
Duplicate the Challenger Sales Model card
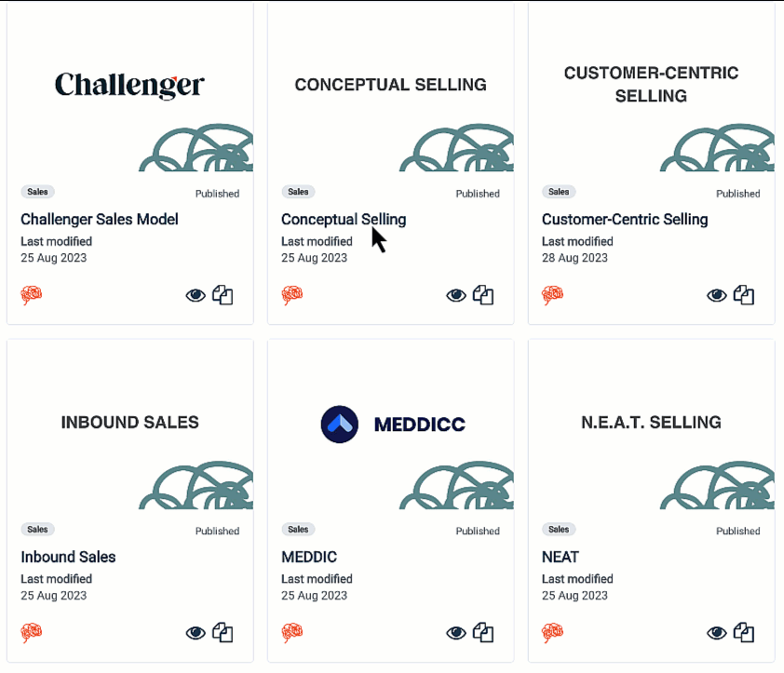(223, 295)
